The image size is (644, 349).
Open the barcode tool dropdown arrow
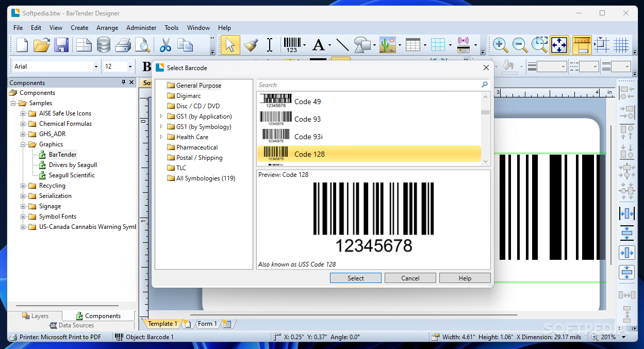305,45
